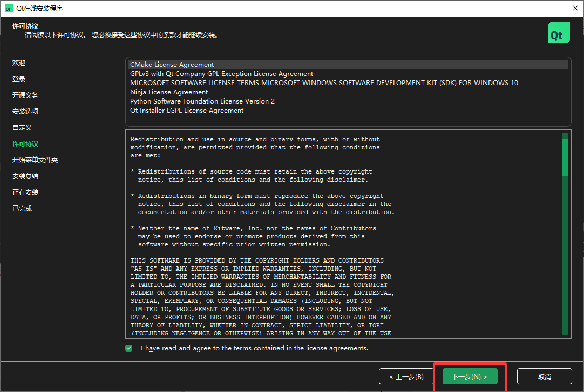The width and height of the screenshot is (584, 392).
Task: View the Qt Installer LGPL License Agreement
Action: tap(186, 110)
